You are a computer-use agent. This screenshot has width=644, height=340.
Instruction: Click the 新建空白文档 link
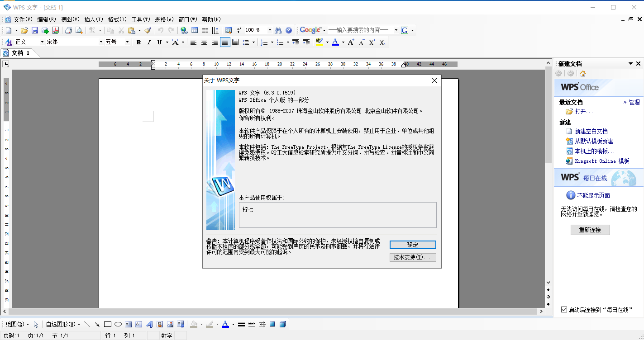[591, 131]
